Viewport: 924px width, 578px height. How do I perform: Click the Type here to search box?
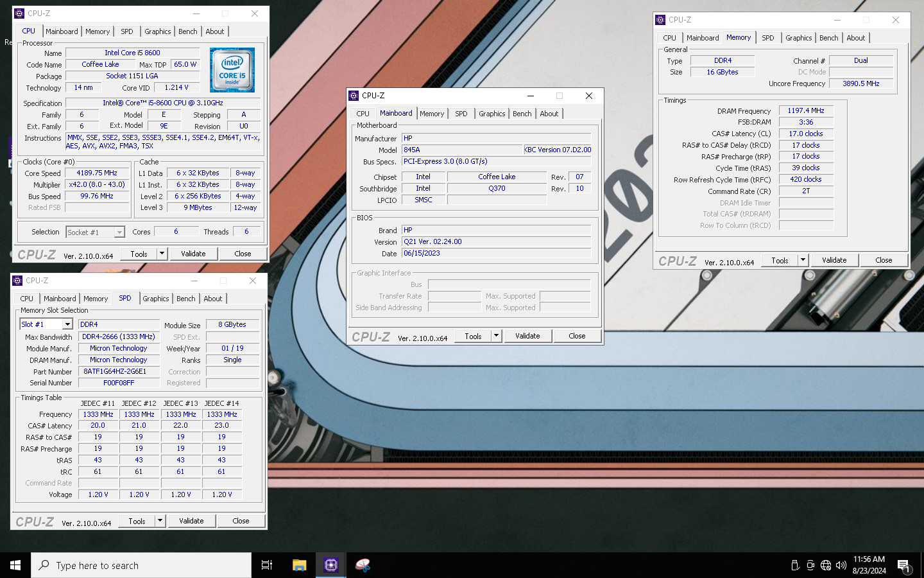pos(141,565)
